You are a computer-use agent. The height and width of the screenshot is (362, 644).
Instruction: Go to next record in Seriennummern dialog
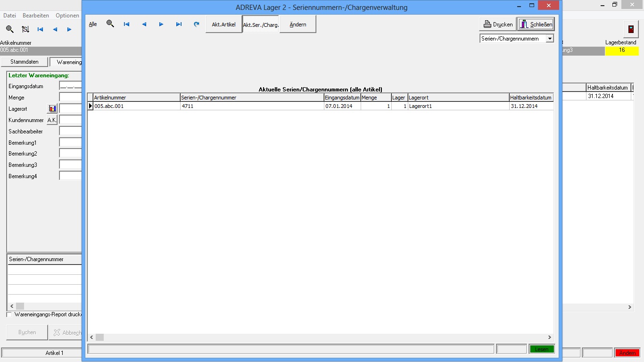[161, 24]
